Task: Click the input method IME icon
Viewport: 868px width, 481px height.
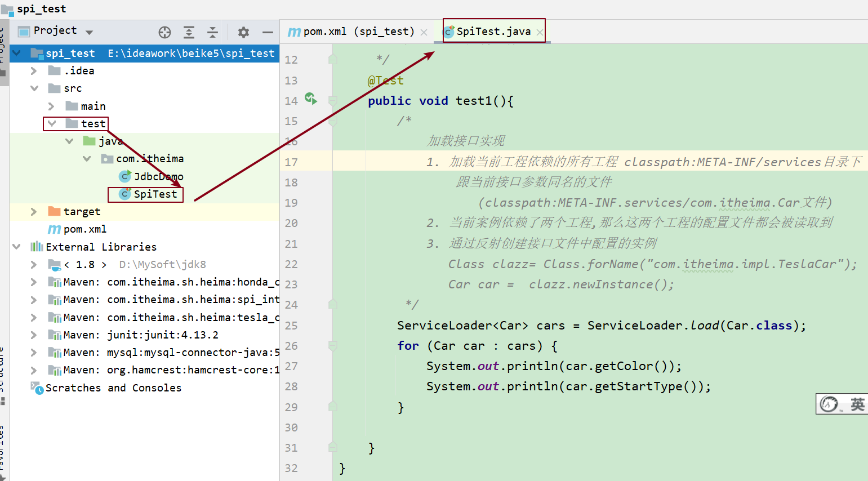Action: (829, 404)
